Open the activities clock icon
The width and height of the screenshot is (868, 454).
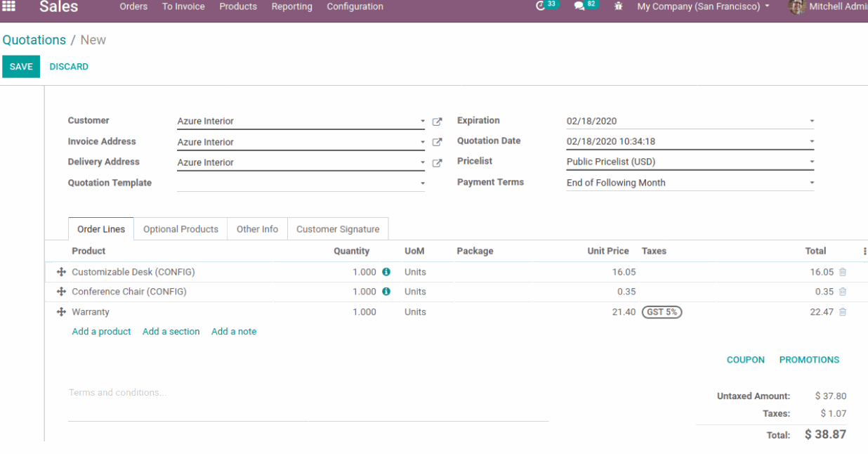pos(540,6)
